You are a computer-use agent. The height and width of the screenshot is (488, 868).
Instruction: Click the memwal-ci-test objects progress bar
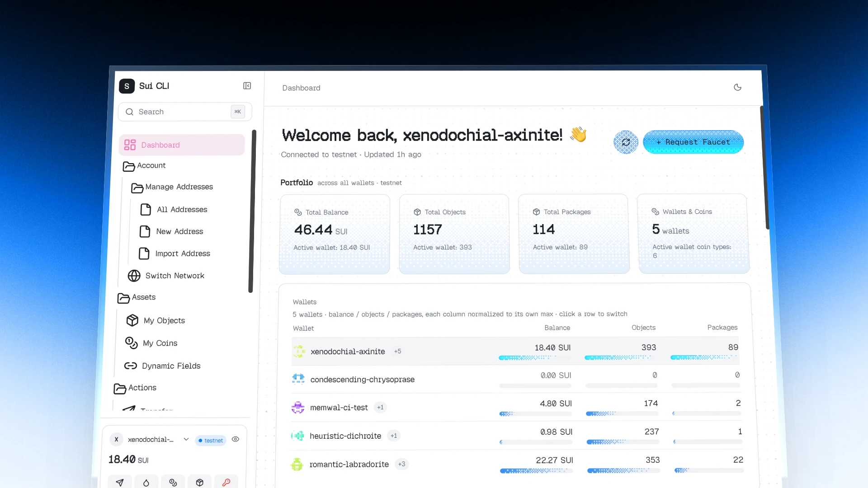[622, 413]
